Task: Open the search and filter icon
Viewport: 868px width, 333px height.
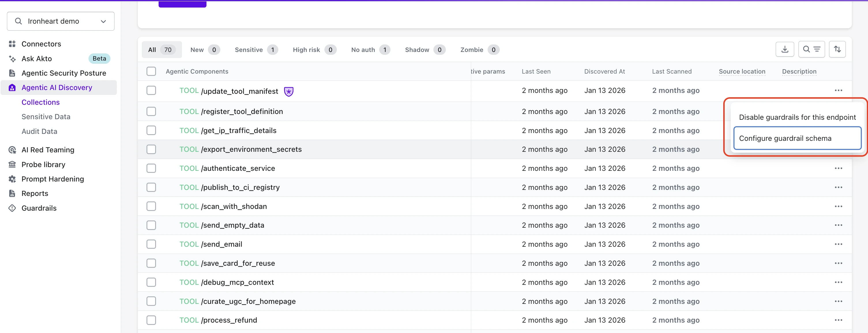Action: [811, 50]
